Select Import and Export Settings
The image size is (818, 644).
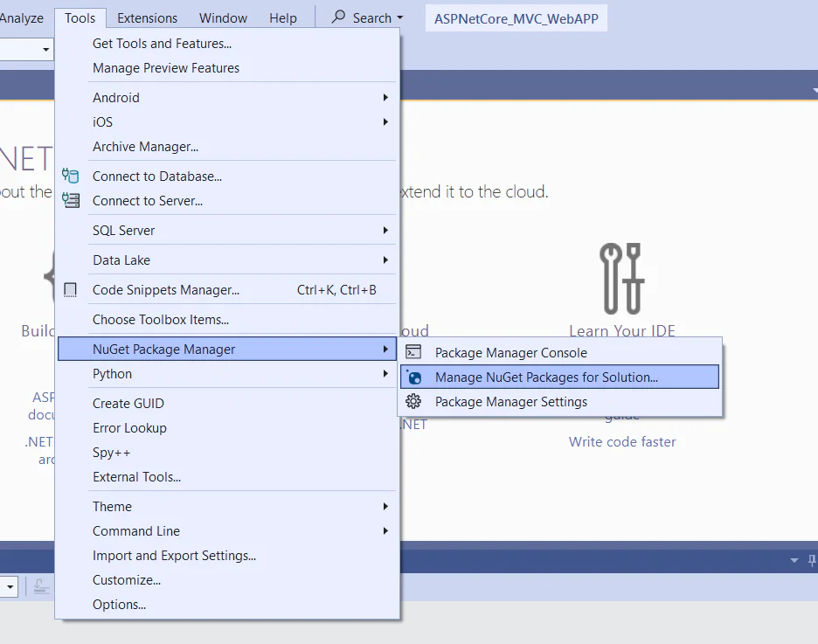click(x=227, y=556)
